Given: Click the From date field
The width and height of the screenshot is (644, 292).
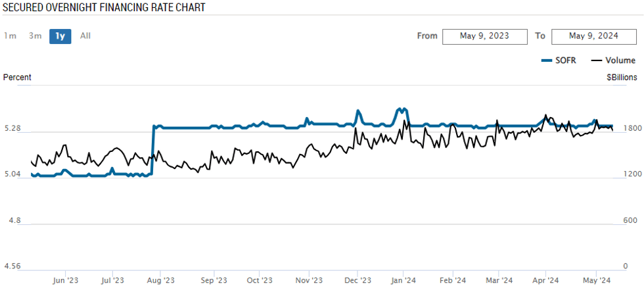Looking at the screenshot, I should coord(485,36).
